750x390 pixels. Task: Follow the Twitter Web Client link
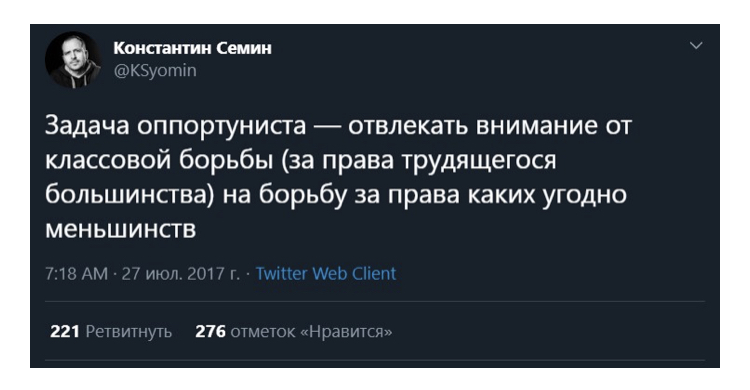pyautogui.click(x=326, y=273)
